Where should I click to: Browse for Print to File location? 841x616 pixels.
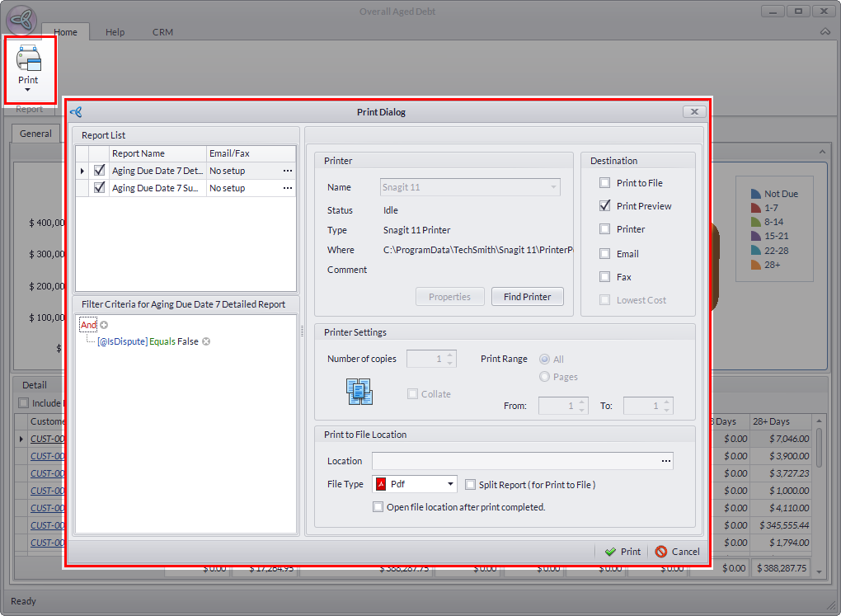point(665,461)
